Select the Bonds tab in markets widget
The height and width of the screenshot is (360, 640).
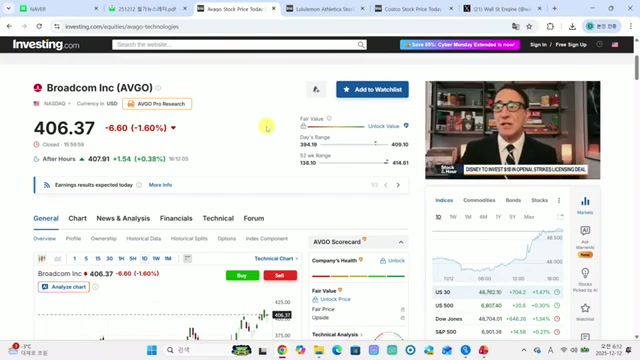coord(513,200)
